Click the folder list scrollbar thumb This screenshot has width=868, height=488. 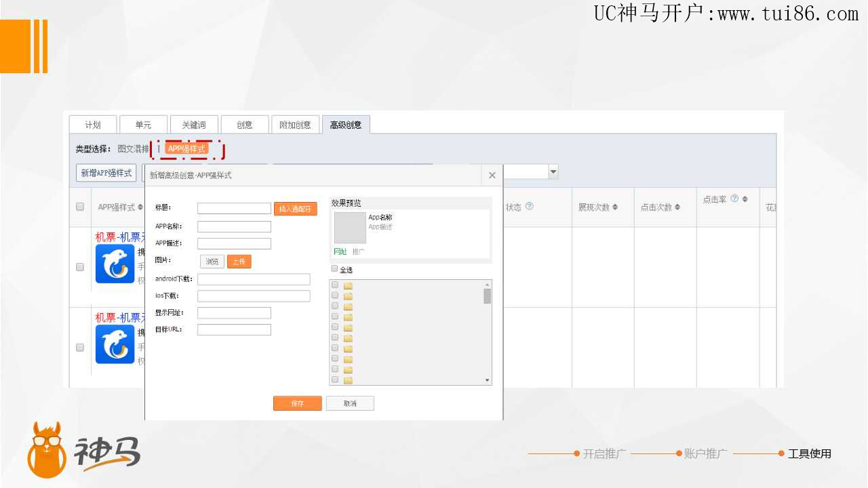click(x=487, y=296)
